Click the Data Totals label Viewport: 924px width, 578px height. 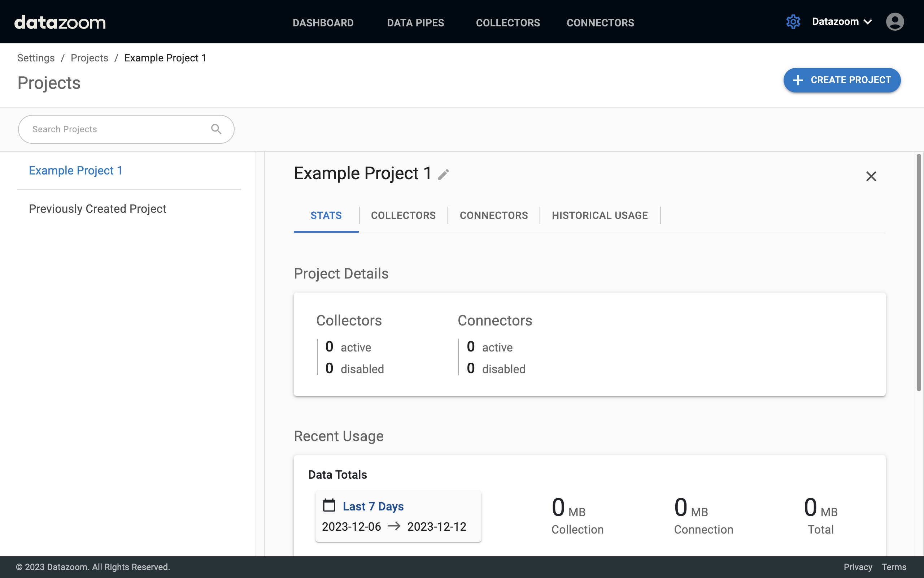[337, 475]
